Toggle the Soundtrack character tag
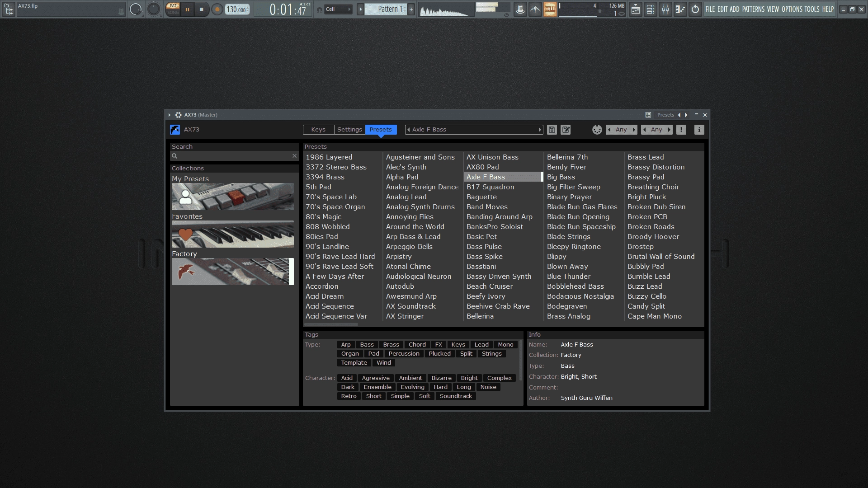 tap(456, 396)
